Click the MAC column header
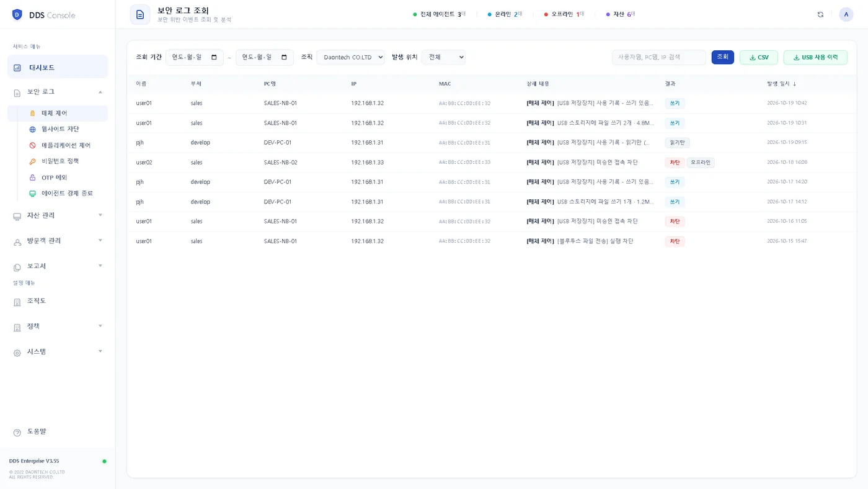The image size is (868, 489). click(445, 84)
